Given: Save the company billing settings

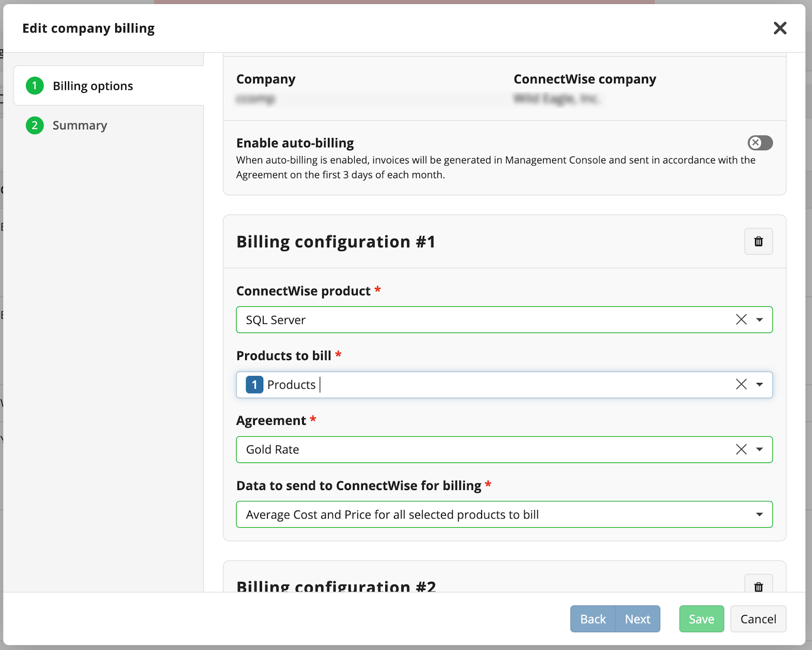Looking at the screenshot, I should (701, 619).
